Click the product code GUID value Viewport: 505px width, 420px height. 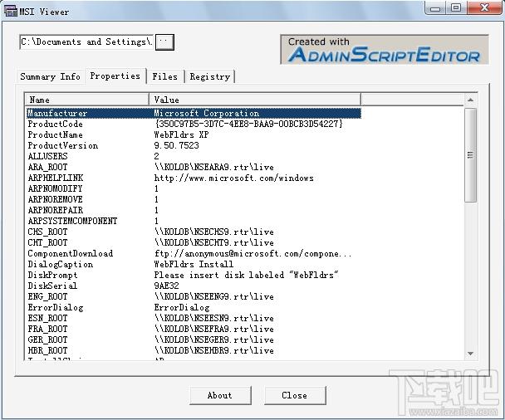pos(248,124)
